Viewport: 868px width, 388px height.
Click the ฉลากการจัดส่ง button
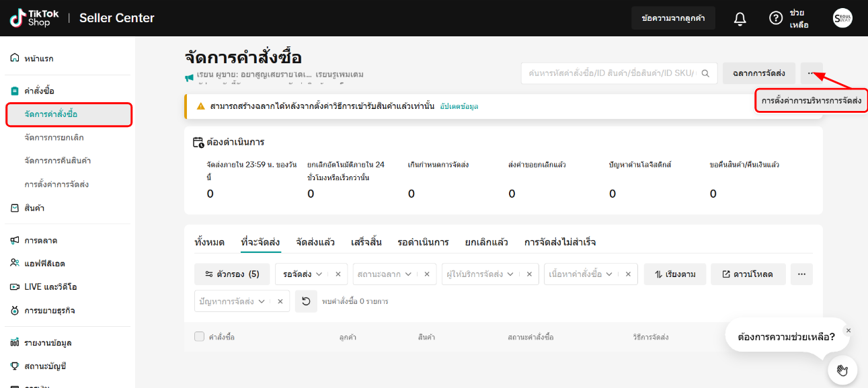[758, 73]
